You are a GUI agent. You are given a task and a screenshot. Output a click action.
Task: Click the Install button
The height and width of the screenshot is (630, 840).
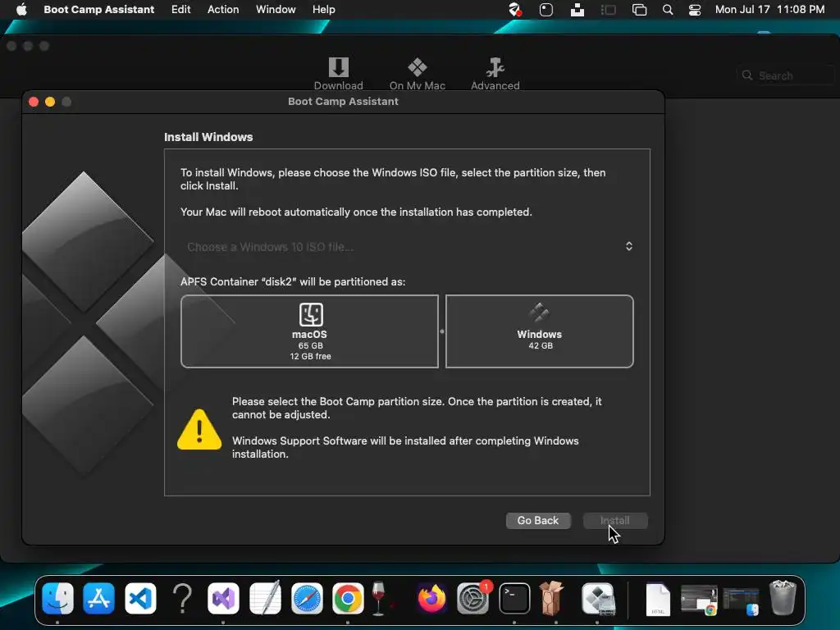coord(615,520)
